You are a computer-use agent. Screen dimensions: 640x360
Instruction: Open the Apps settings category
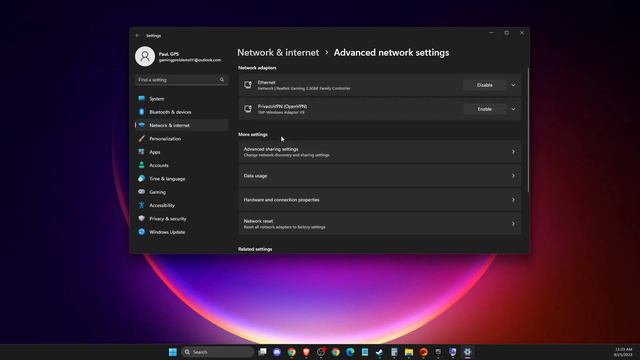(181, 152)
